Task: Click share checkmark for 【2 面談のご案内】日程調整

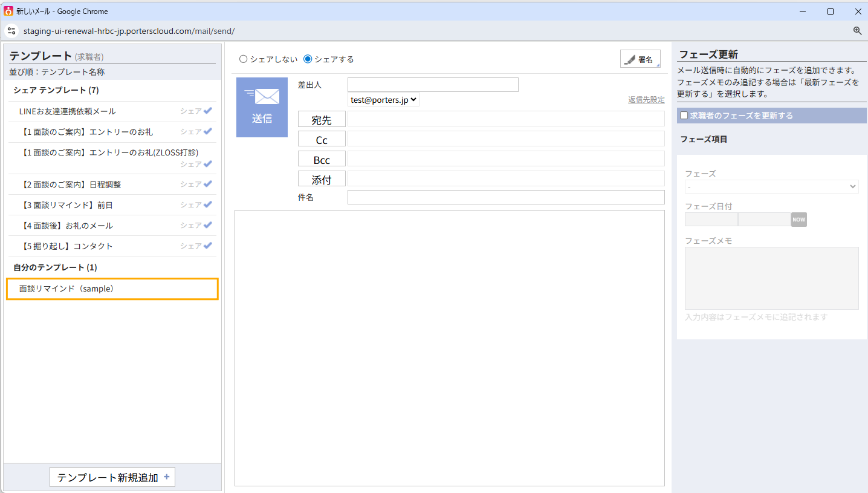Action: (x=208, y=184)
